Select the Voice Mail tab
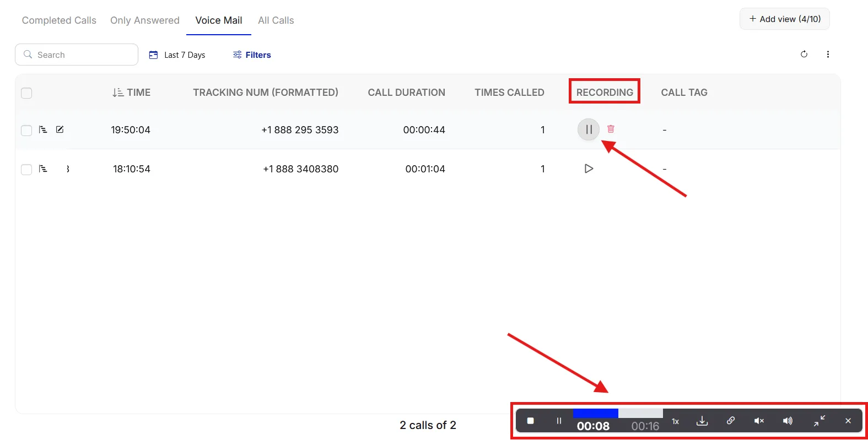The height and width of the screenshot is (440, 868). 219,20
